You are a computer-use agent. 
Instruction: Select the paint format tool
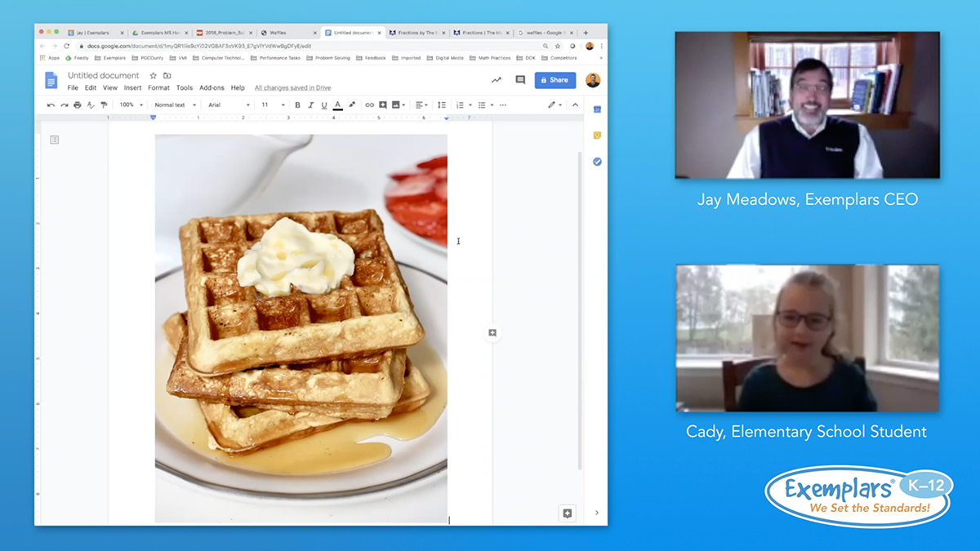[104, 105]
